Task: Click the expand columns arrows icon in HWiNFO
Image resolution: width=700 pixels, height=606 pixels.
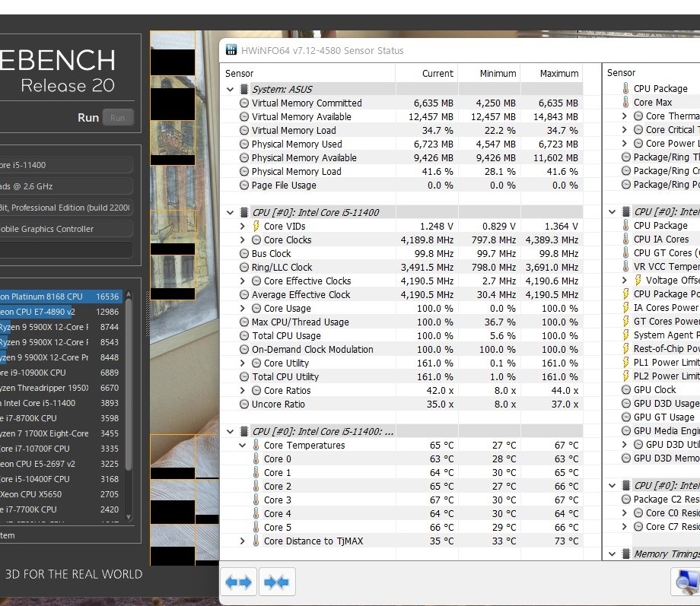Action: click(x=238, y=582)
